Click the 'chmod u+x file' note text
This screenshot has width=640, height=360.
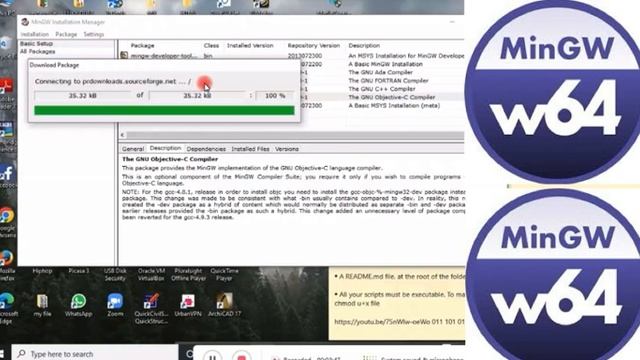[357, 303]
